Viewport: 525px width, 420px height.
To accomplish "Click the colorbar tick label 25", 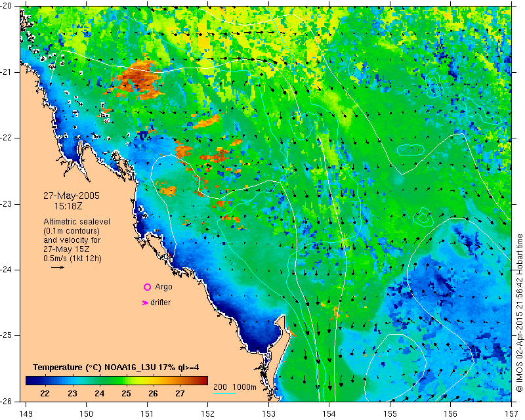I will (126, 394).
